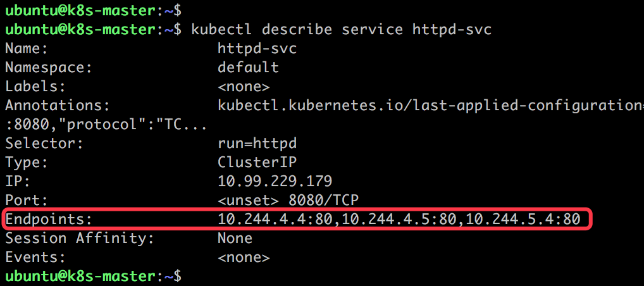Click the cluster IP address 10.99.229.179
The image size is (644, 286).
275,181
